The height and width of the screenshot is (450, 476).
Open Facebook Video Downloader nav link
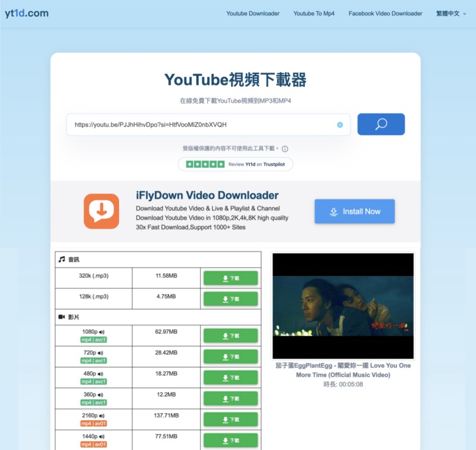[385, 14]
